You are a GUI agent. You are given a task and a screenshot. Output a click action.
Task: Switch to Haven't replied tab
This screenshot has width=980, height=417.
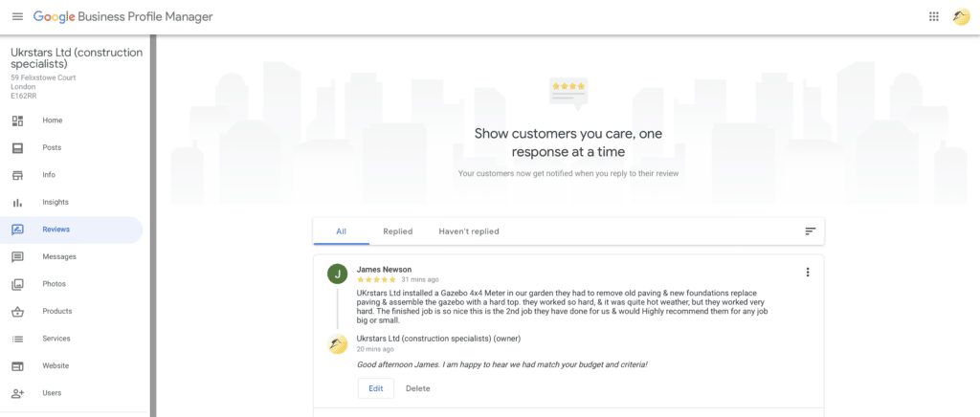pos(468,231)
